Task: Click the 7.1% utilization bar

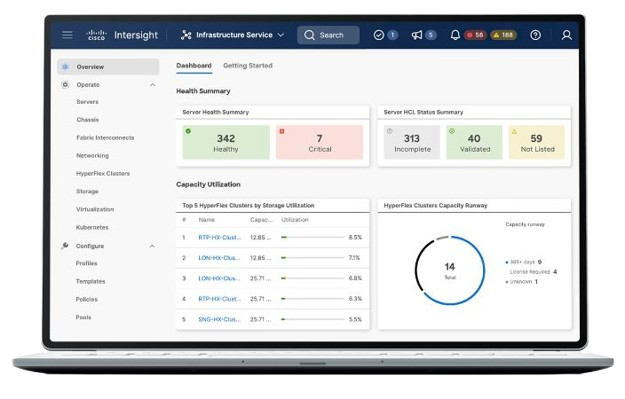Action: pyautogui.click(x=312, y=258)
